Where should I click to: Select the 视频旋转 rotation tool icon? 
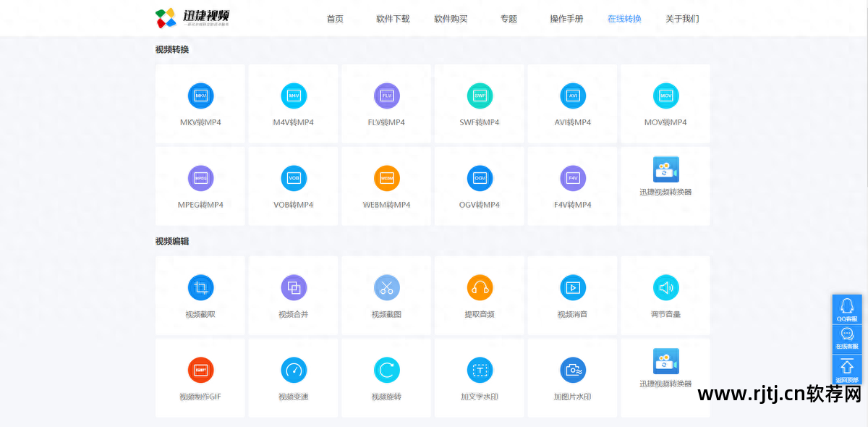(x=386, y=369)
